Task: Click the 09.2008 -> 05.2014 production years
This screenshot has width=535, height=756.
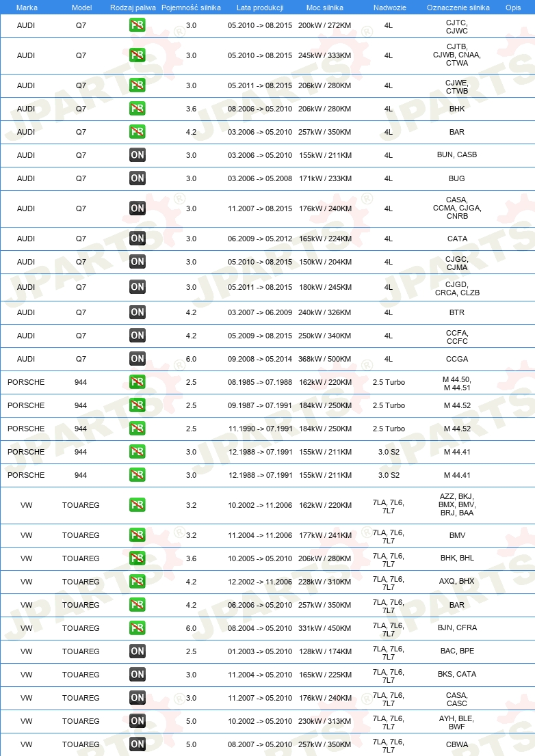Action: (x=260, y=359)
